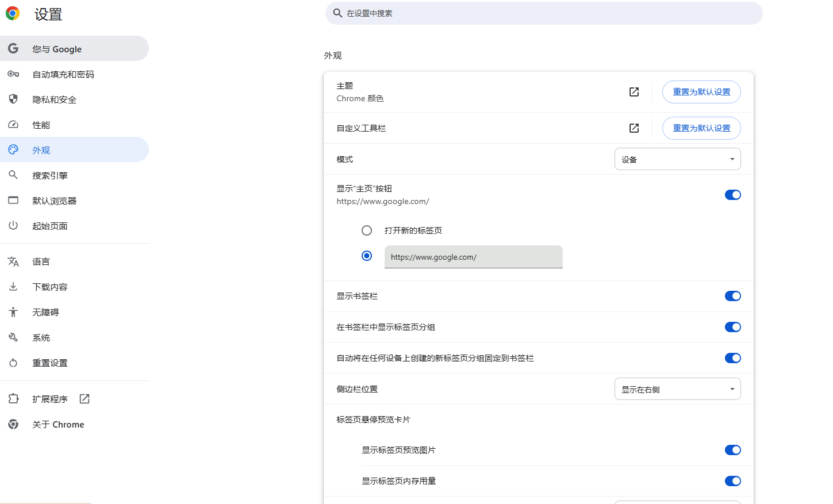The image size is (833, 504).
Task: Open 搜索引擎 settings section
Action: pyautogui.click(x=74, y=175)
